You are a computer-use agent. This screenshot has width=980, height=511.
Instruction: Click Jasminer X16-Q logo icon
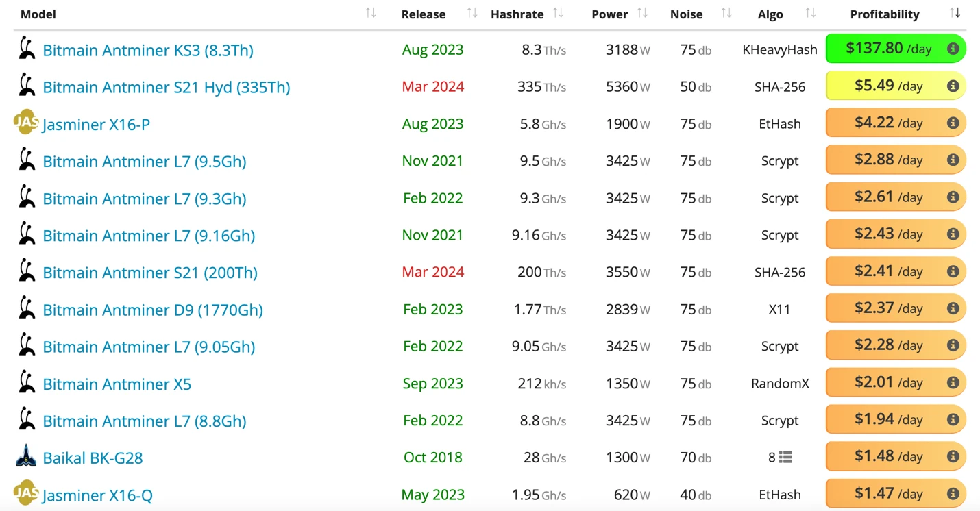click(25, 493)
